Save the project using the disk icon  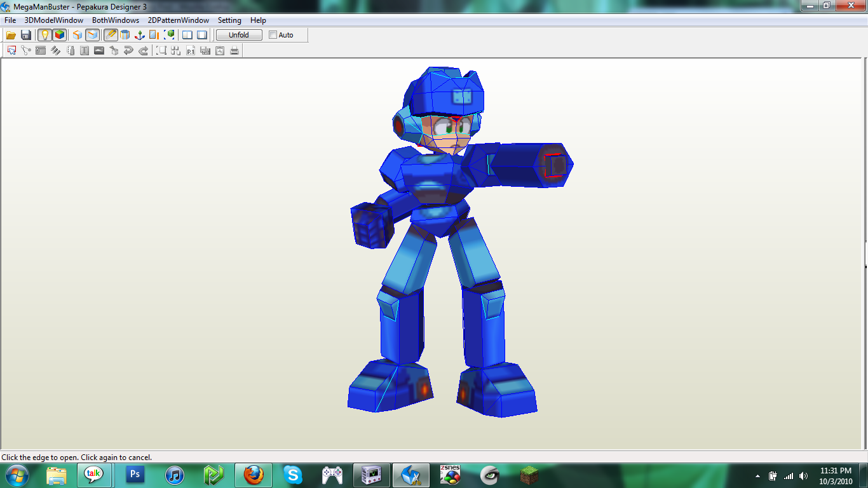(26, 35)
